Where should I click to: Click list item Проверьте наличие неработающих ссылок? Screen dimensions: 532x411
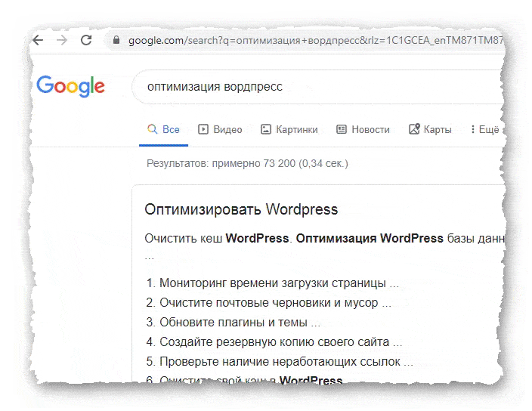click(x=280, y=361)
